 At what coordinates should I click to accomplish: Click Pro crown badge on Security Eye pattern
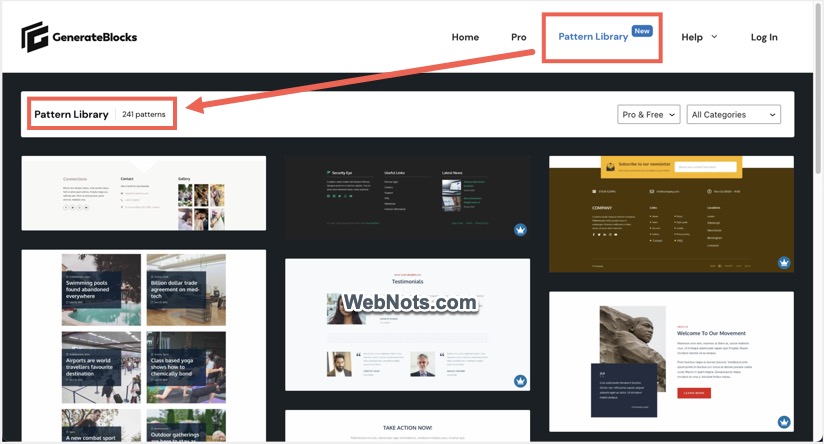click(520, 230)
